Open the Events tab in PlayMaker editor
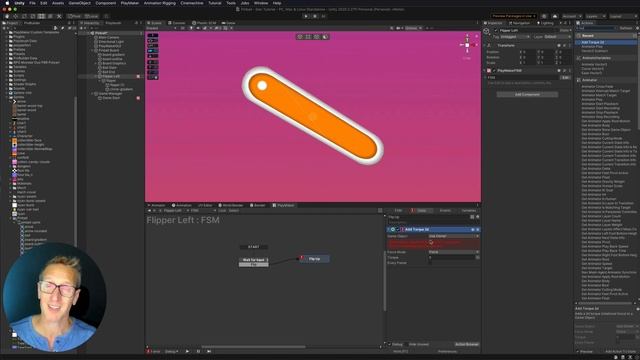This screenshot has width=640, height=360. point(445,211)
